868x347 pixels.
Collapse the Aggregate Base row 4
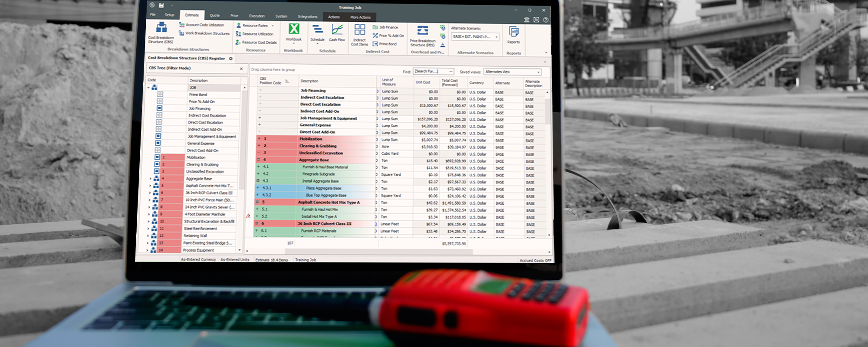259,160
